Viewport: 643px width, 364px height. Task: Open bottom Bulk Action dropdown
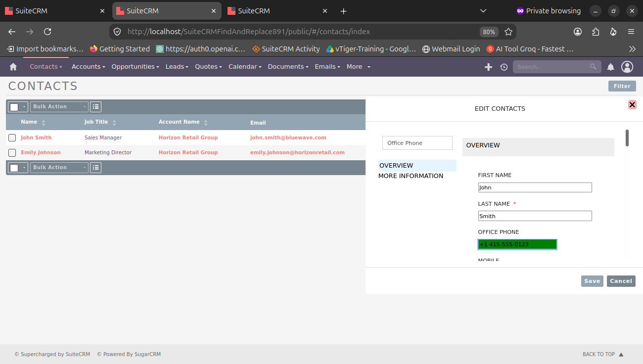59,168
